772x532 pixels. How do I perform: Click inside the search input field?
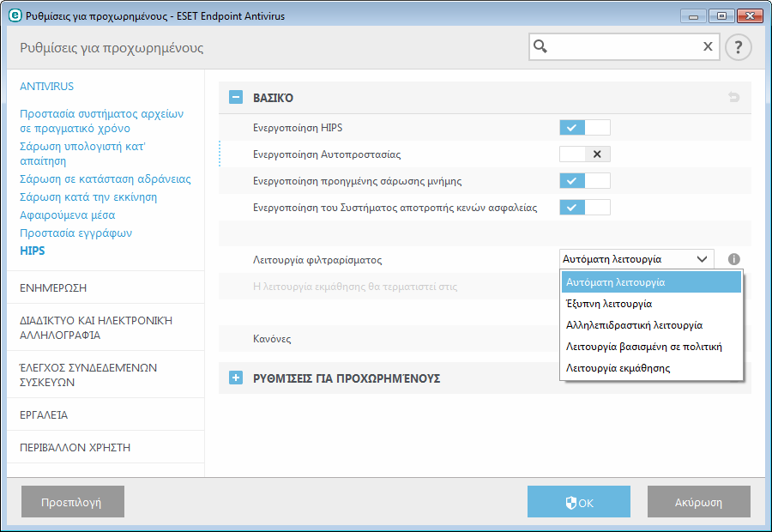pos(624,47)
